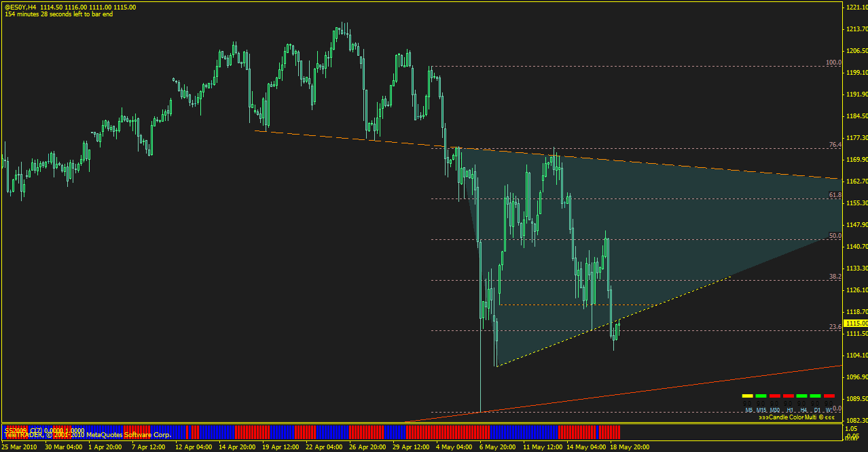This screenshot has height=452, width=868.
Task: Click the 6 May 20:00 time axis label
Action: pos(498,447)
